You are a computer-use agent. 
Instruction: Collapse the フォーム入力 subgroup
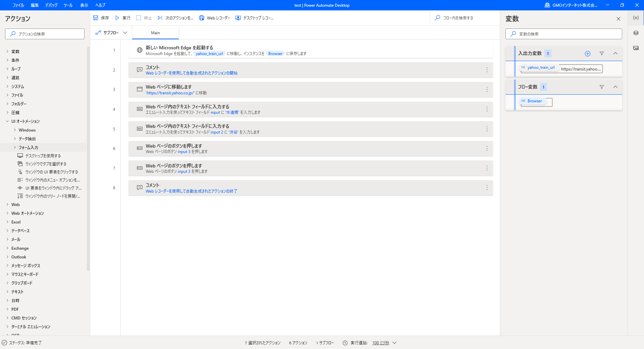15,147
